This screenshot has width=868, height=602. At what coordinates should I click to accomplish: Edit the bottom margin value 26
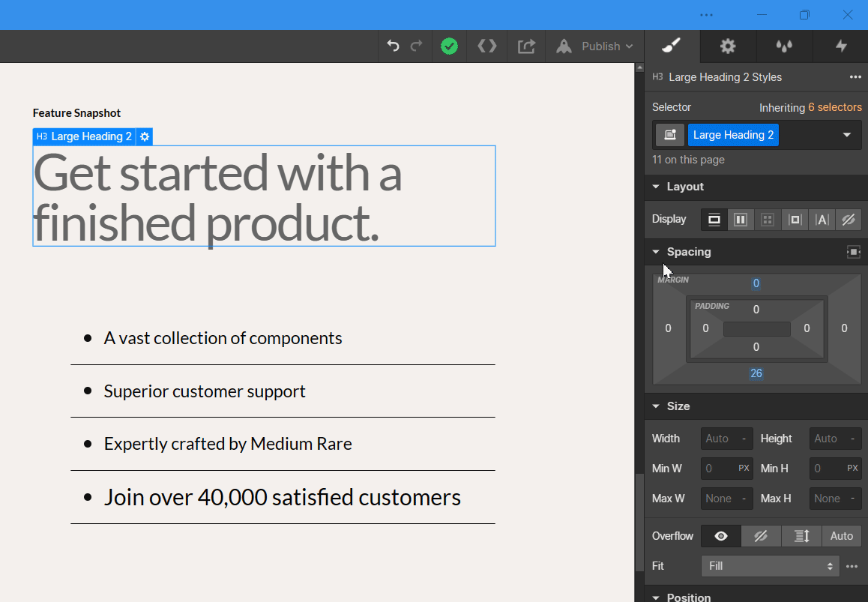pos(756,373)
